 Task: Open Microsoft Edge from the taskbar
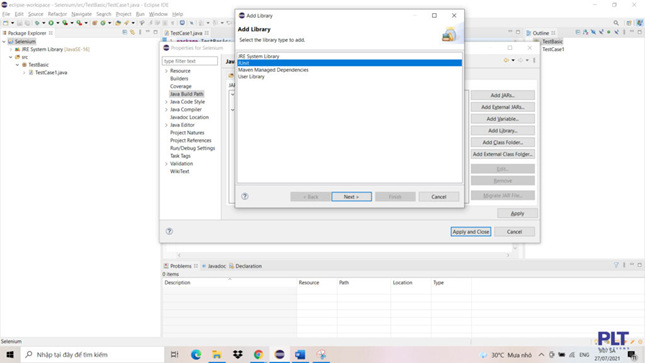point(196,354)
